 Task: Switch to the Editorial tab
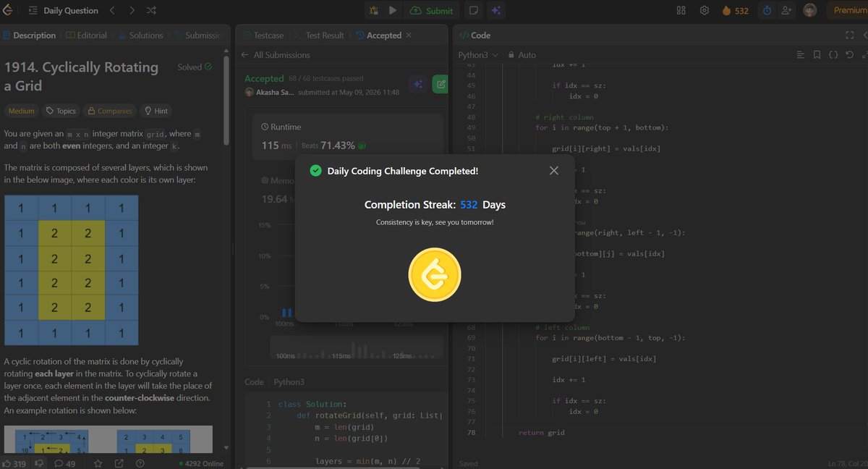87,35
